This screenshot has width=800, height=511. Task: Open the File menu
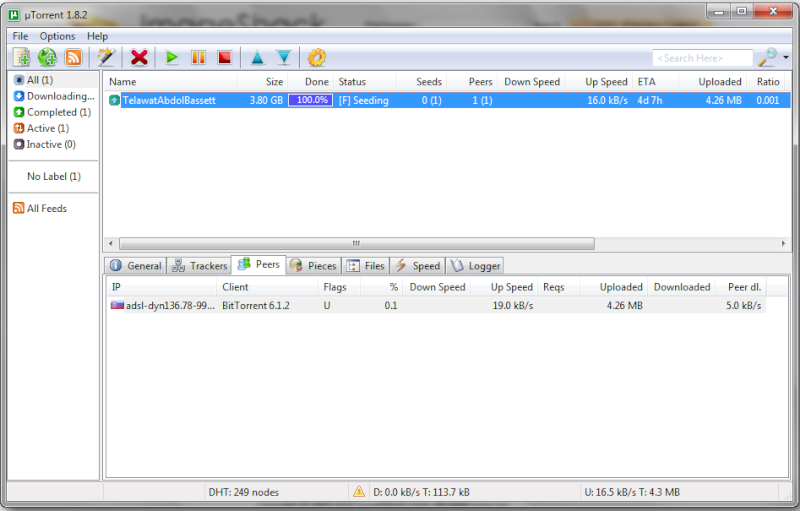point(20,36)
